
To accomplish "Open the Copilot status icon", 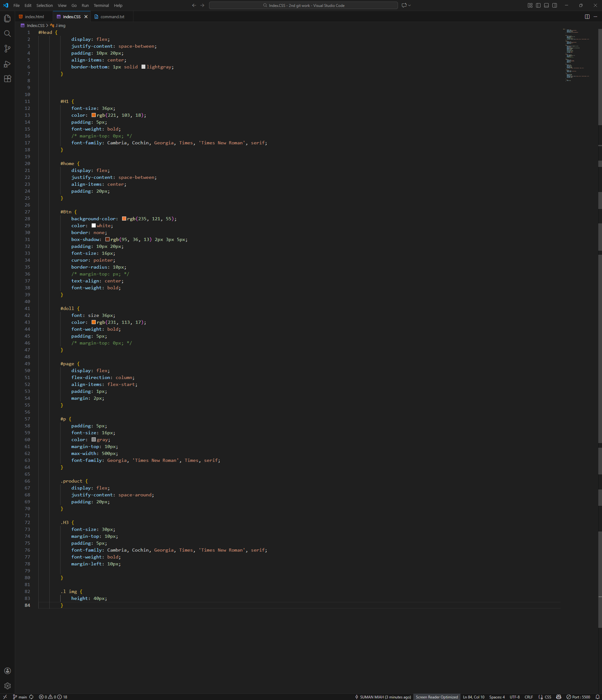I will (559, 697).
